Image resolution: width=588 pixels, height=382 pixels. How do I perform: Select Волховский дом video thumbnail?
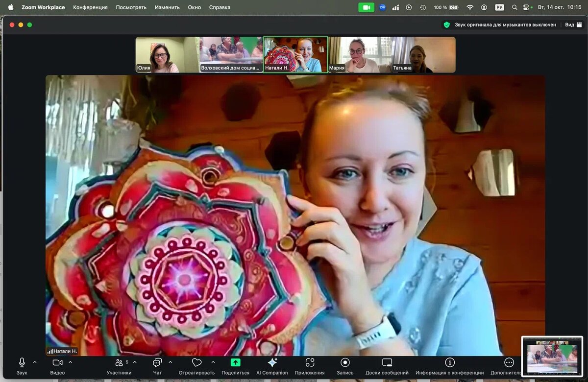[231, 55]
